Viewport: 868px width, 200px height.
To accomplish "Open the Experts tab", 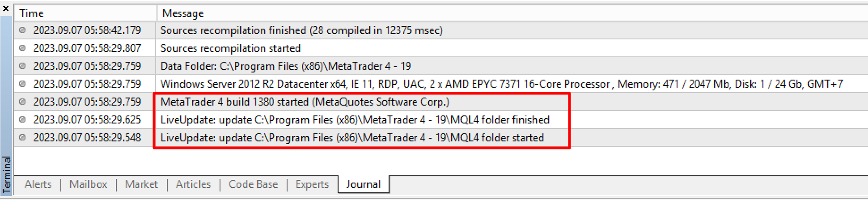I will click(312, 184).
